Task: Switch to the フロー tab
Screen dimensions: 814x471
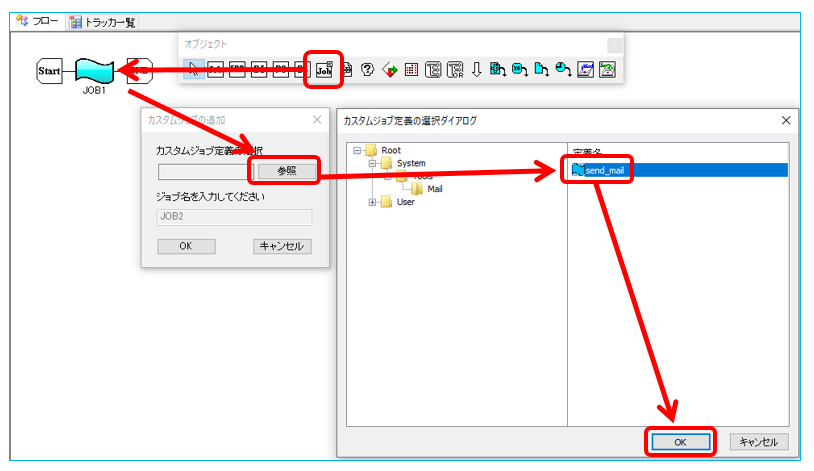Action: tap(37, 21)
